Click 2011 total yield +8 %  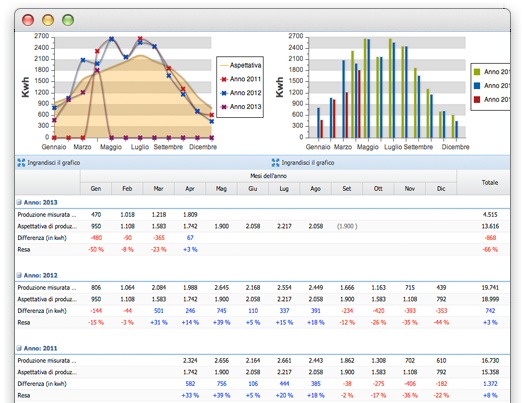tap(490, 396)
